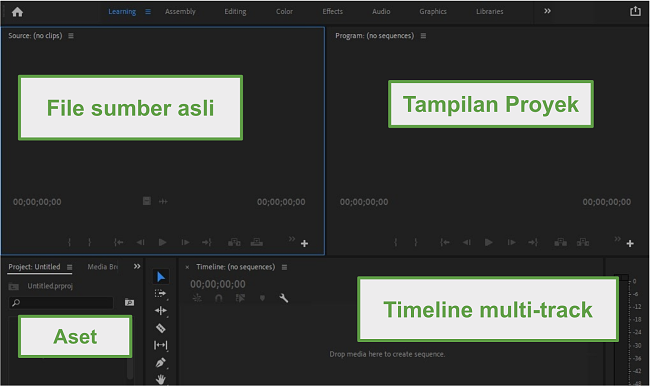Open the Media Browser tab
The height and width of the screenshot is (386, 650).
pyautogui.click(x=102, y=267)
